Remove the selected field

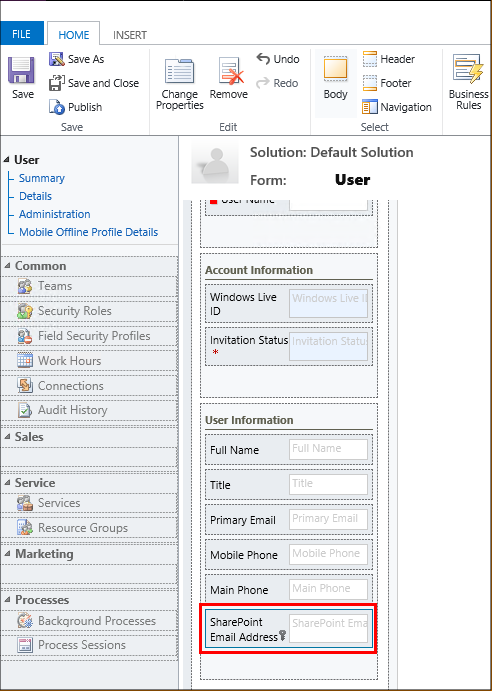pos(228,78)
